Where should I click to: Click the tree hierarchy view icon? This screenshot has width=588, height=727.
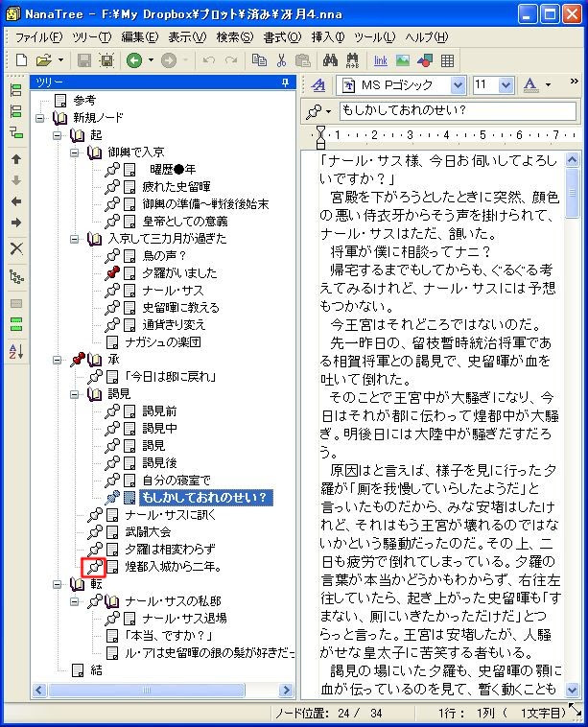click(x=16, y=277)
